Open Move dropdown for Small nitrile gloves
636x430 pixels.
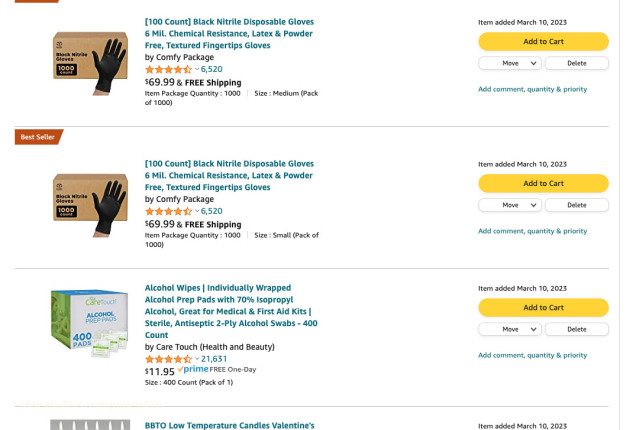(510, 205)
